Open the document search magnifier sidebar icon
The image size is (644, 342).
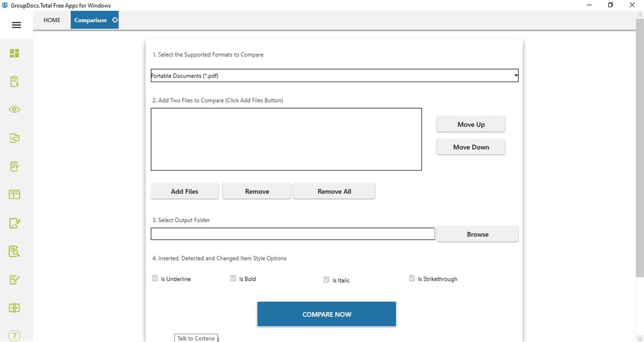[x=15, y=251]
